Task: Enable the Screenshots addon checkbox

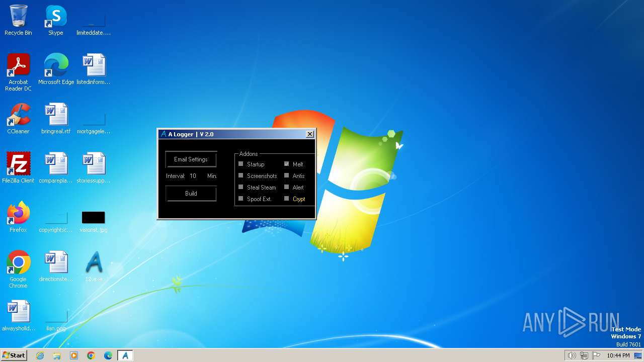Action: pyautogui.click(x=240, y=175)
